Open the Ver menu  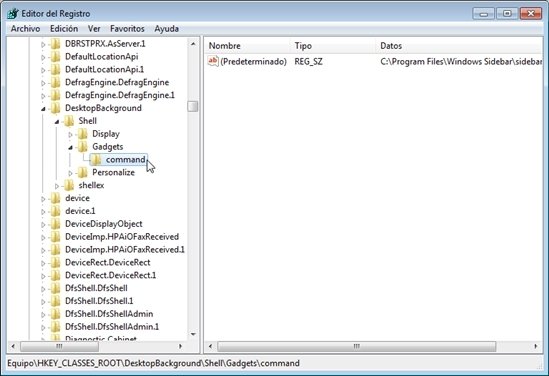click(94, 29)
